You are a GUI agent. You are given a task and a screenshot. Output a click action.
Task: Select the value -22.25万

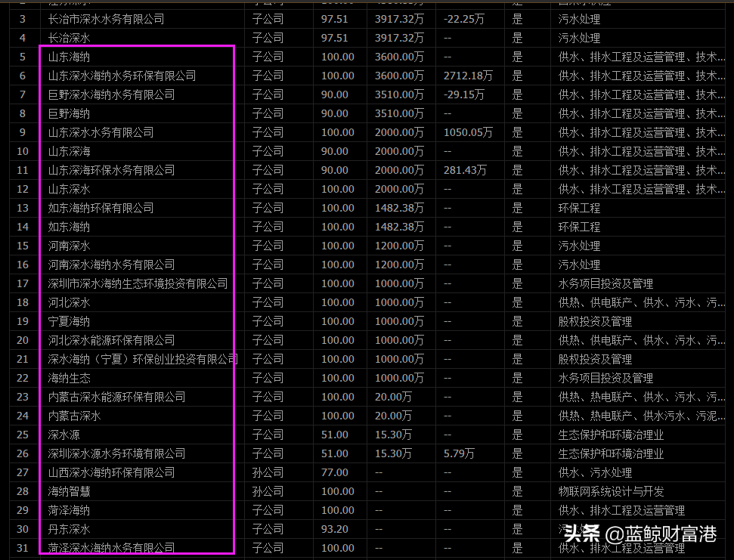pos(464,19)
